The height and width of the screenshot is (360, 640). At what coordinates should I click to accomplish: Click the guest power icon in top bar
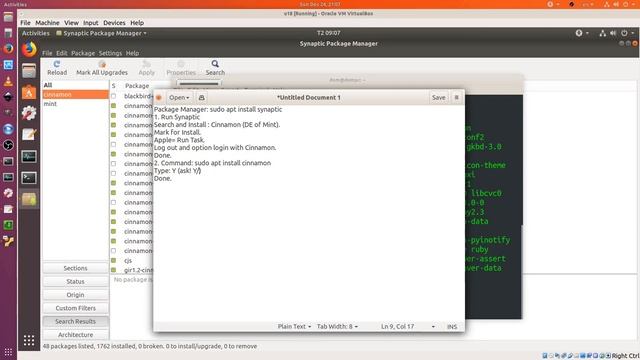point(624,33)
